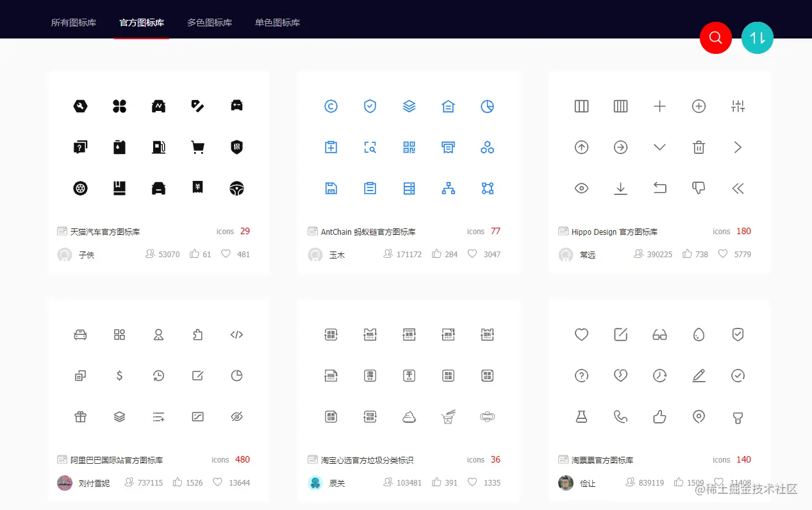
Task: Click the blue QR code icon
Action: pyautogui.click(x=409, y=148)
